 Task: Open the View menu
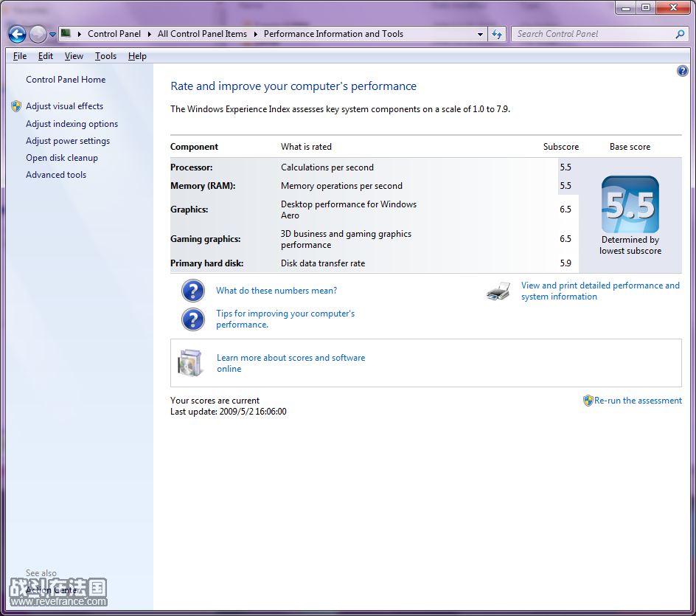click(x=74, y=56)
